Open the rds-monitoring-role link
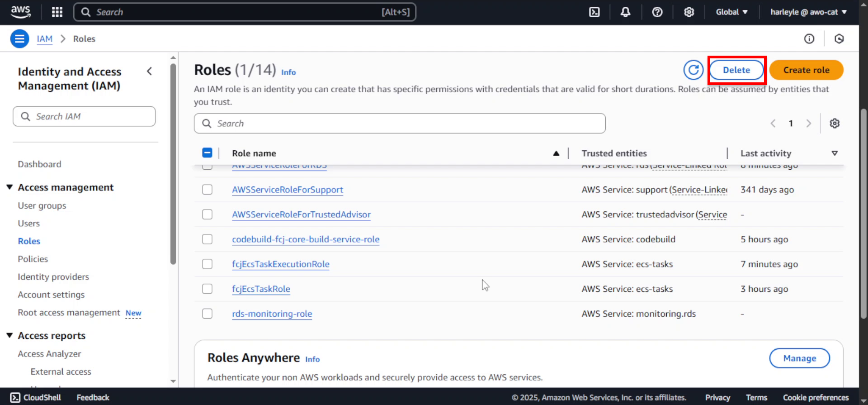The height and width of the screenshot is (405, 868). pos(272,314)
